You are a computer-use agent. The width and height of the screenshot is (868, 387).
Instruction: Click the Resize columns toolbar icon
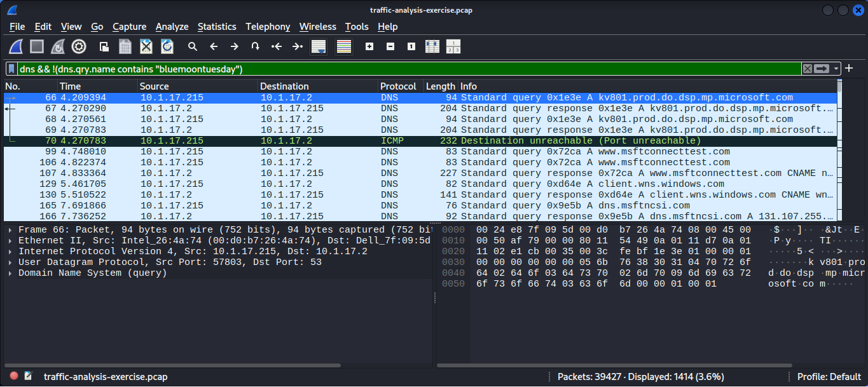[x=432, y=46]
